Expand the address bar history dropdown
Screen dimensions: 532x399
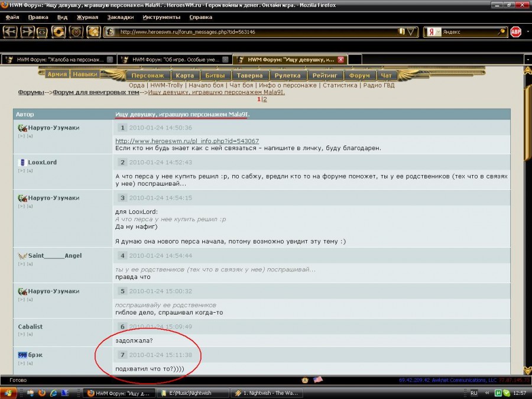(x=411, y=32)
